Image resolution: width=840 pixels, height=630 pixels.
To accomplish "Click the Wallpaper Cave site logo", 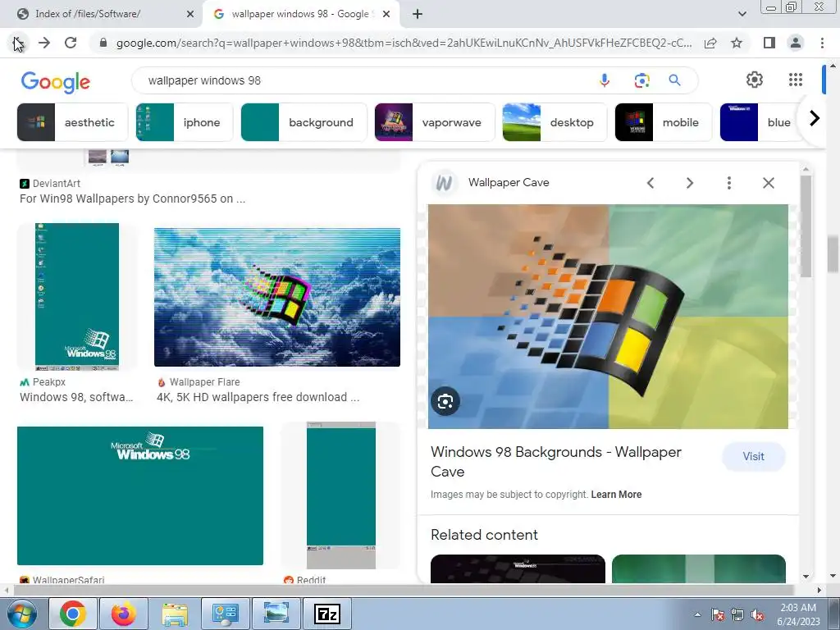I will (x=444, y=183).
